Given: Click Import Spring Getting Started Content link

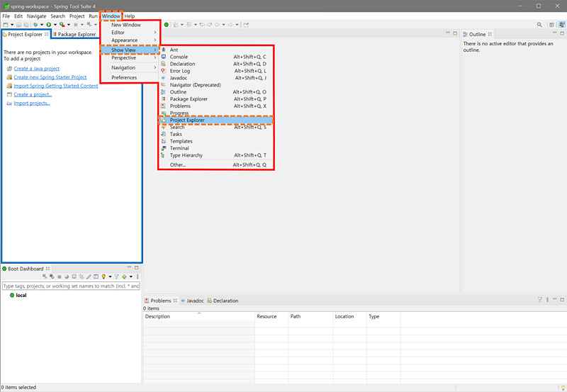Looking at the screenshot, I should pyautogui.click(x=56, y=86).
